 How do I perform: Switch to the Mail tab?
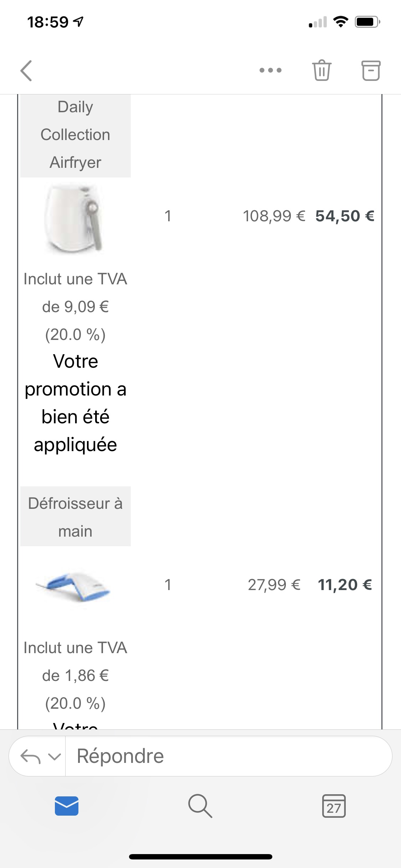(67, 806)
